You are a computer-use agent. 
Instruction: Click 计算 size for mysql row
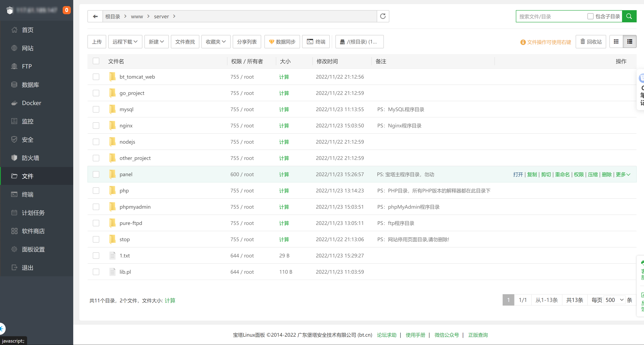point(284,109)
